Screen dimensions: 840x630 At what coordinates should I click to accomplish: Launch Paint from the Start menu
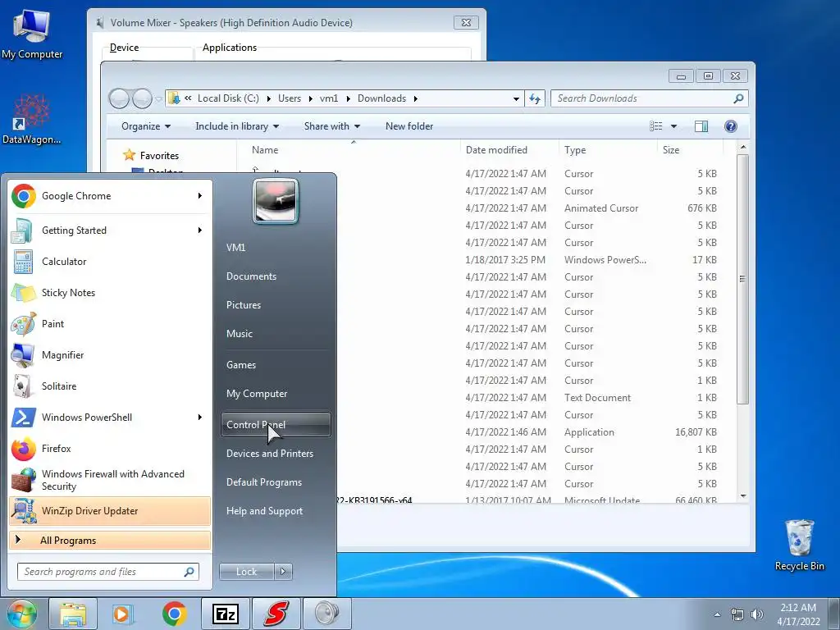[110, 323]
